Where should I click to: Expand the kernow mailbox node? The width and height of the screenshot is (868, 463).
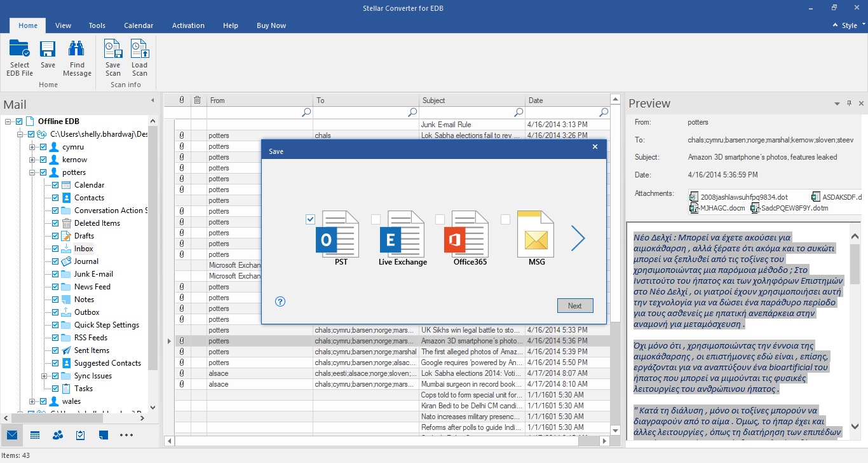point(32,160)
